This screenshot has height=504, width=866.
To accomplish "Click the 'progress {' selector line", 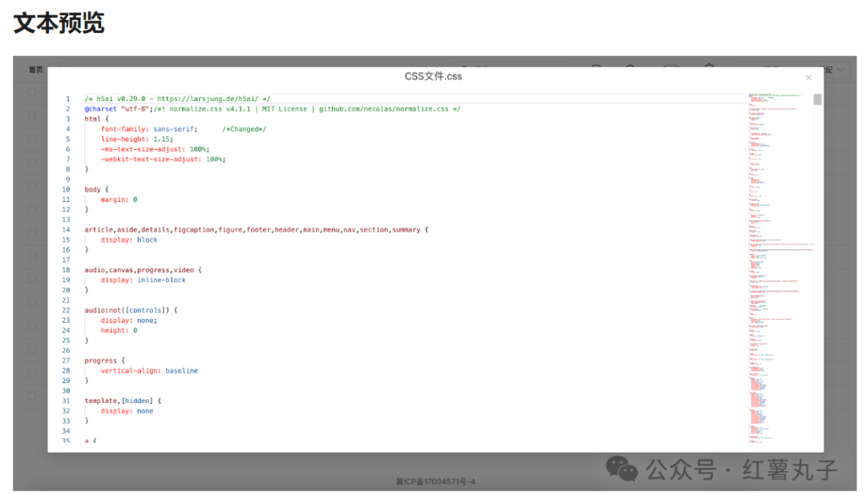I will [105, 361].
